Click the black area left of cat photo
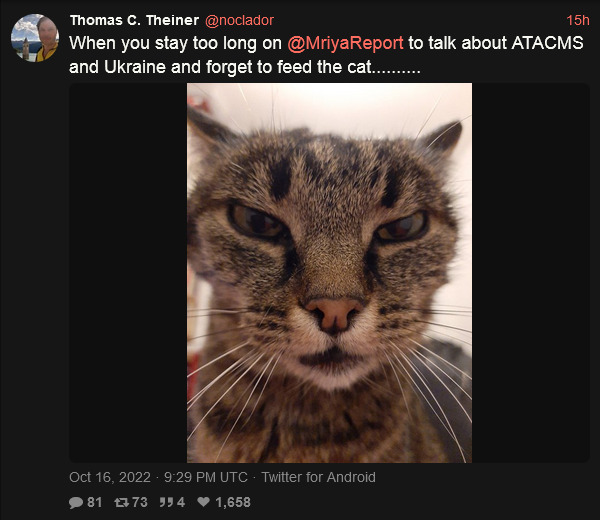 point(127,272)
